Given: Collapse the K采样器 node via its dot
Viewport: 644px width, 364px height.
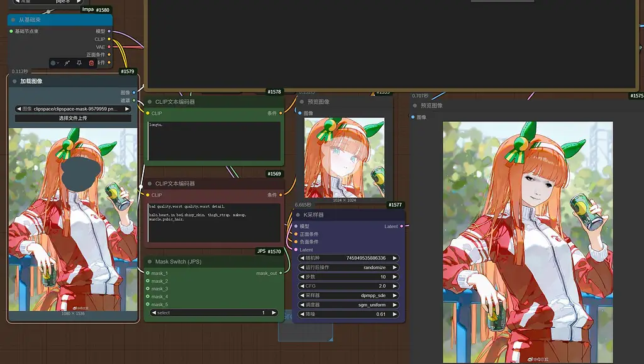Looking at the screenshot, I should coord(297,215).
